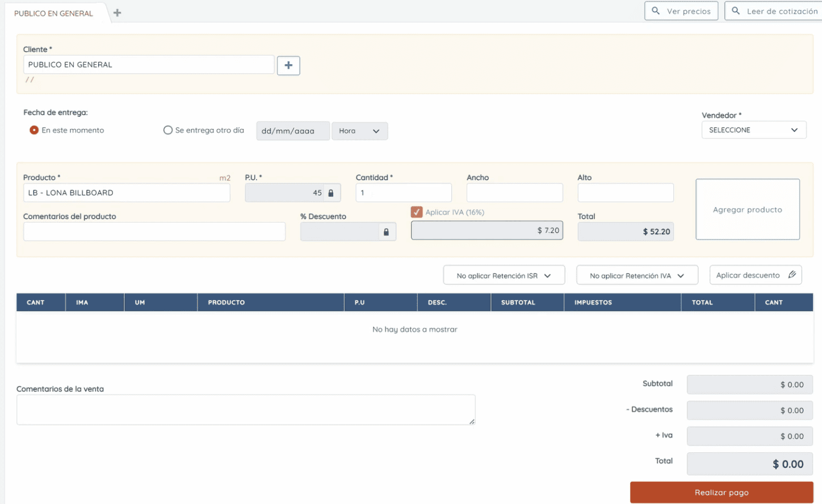
Task: Select the "En este momento" radio option
Action: click(x=34, y=130)
